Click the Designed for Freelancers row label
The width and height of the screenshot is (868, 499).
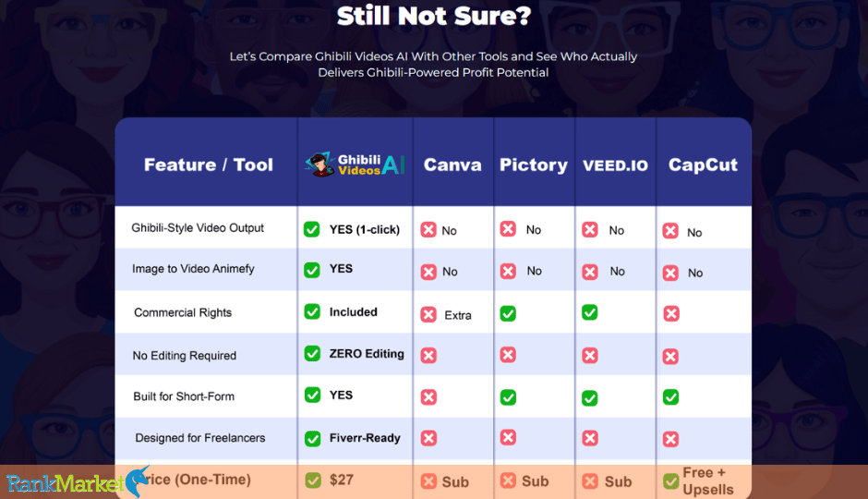(200, 437)
